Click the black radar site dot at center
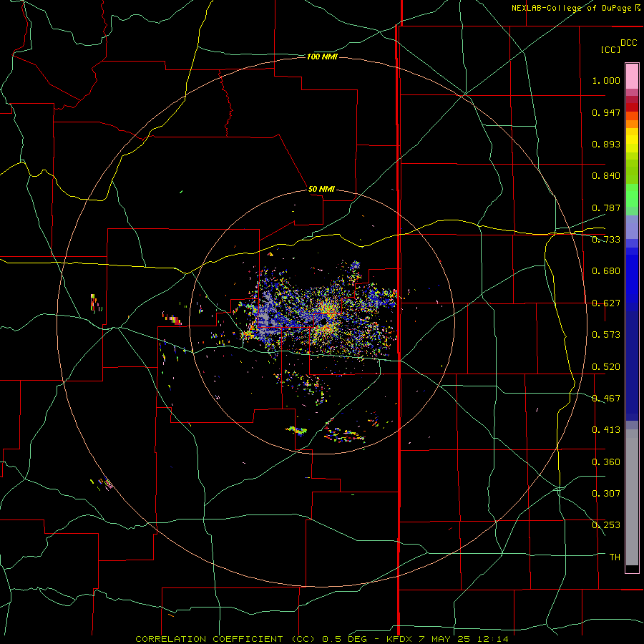 point(324,321)
